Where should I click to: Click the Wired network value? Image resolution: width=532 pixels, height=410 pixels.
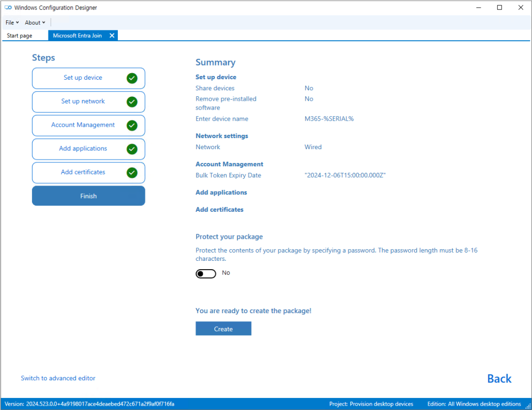click(313, 147)
